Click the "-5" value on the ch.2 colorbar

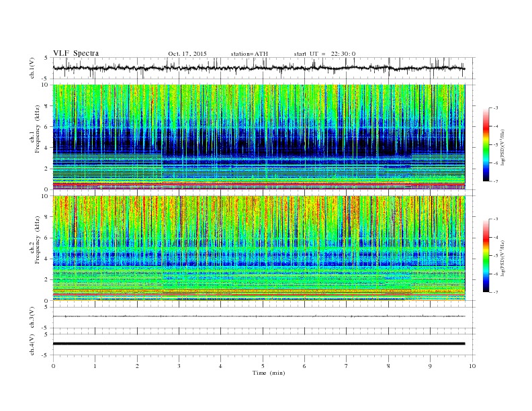(x=495, y=256)
